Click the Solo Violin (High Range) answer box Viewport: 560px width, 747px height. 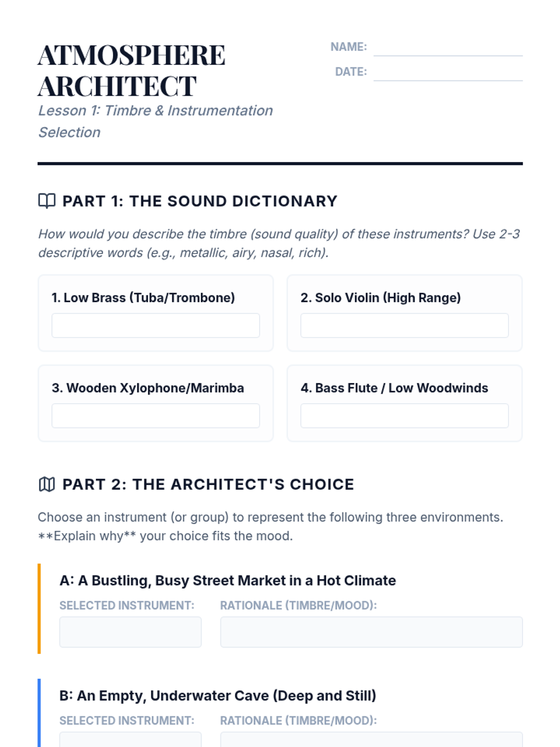pyautogui.click(x=404, y=325)
